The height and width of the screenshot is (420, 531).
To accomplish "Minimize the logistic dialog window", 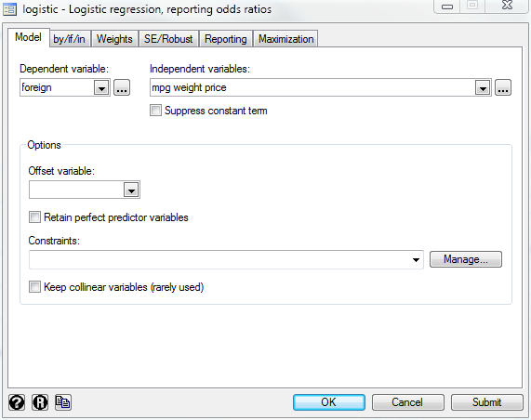I will tap(447, 7).
